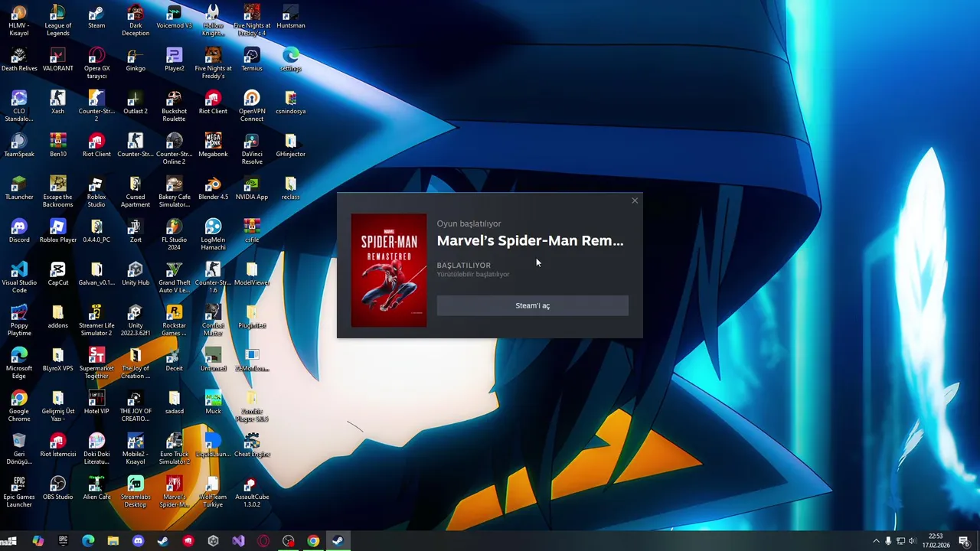Select the Unity Hub desktop shortcut
This screenshot has width=980, height=551.
136,274
